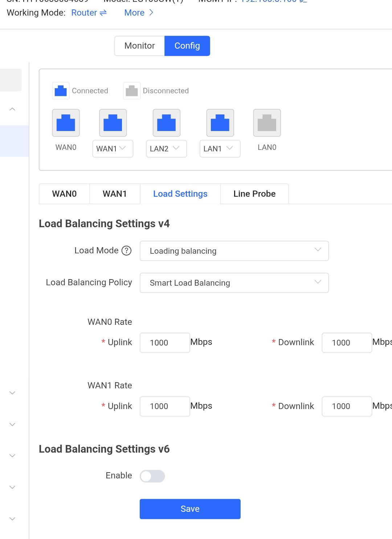Collapse the sidebar section with the upward chevron
This screenshot has width=392, height=539.
click(x=12, y=109)
